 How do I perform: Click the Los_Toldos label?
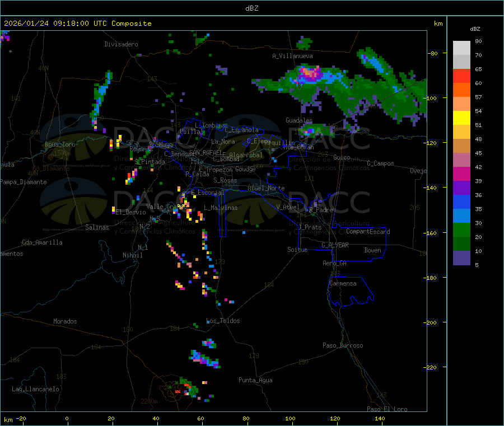(x=223, y=321)
